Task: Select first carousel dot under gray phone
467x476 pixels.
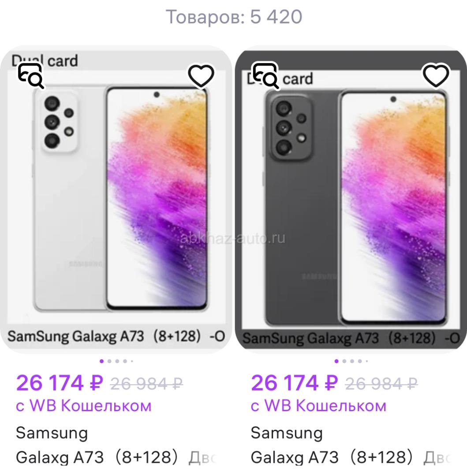Action: [x=336, y=361]
